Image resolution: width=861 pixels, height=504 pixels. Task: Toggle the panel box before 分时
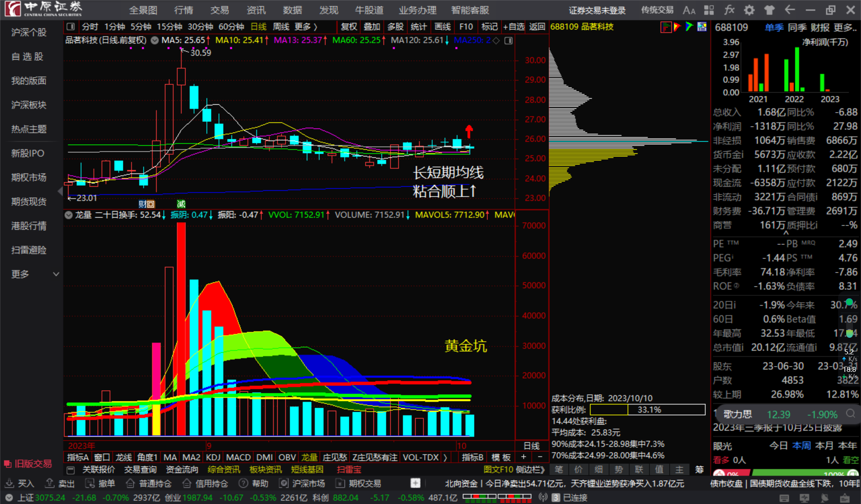(70, 27)
